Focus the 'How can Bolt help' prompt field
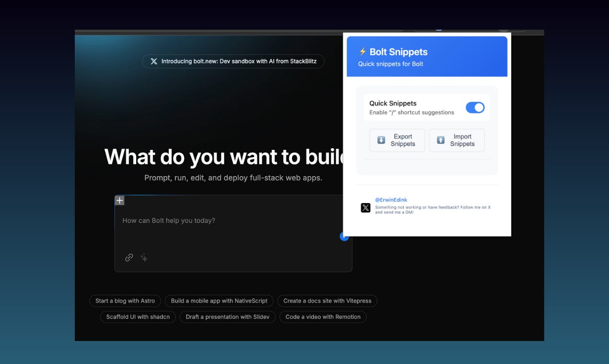 [x=233, y=221]
